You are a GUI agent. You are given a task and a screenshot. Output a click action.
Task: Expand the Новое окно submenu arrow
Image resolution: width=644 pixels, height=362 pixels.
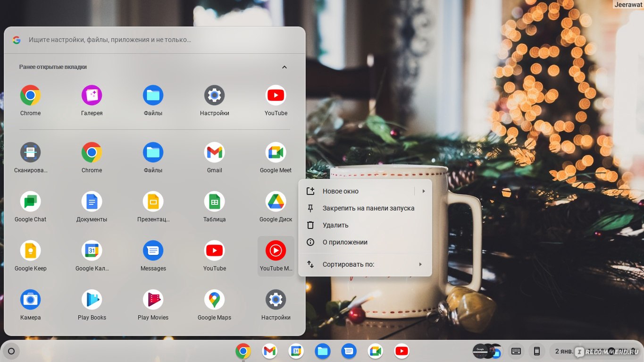tap(424, 191)
